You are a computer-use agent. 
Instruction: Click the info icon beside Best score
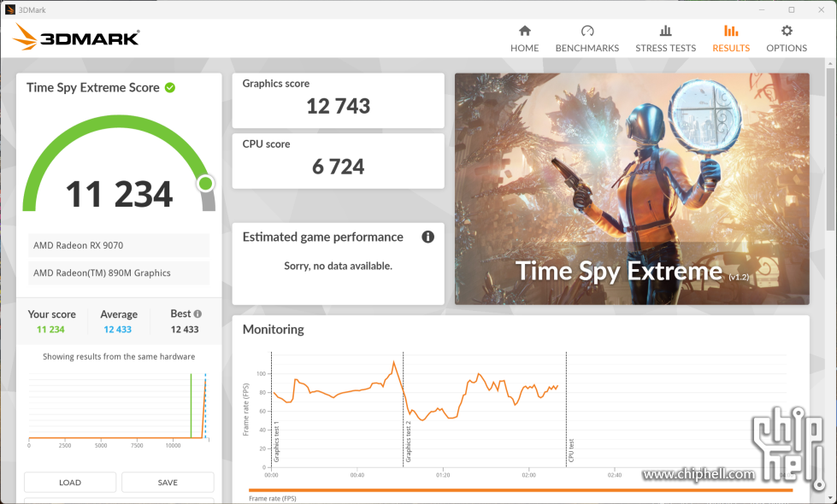[197, 314]
